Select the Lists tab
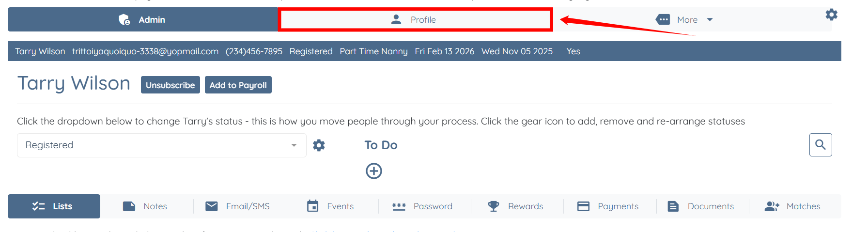 tap(54, 206)
